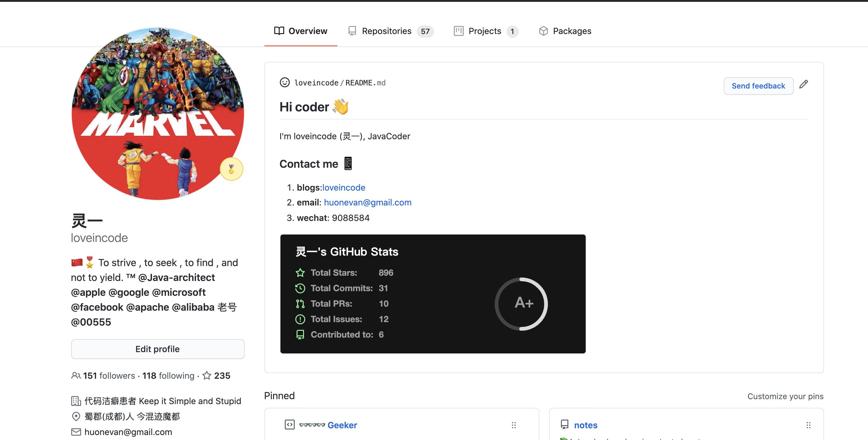This screenshot has width=868, height=440.
Task: Edit the README using the pencil icon
Action: coord(805,84)
